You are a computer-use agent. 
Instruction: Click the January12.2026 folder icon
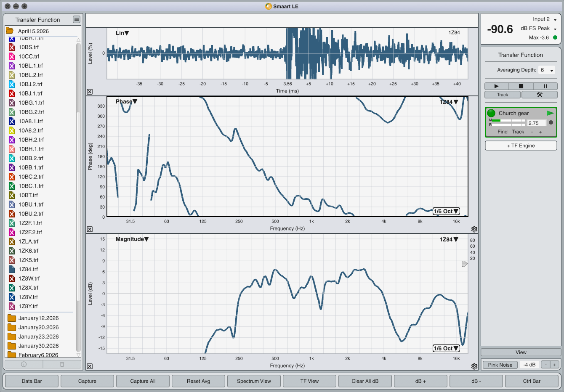click(12, 318)
